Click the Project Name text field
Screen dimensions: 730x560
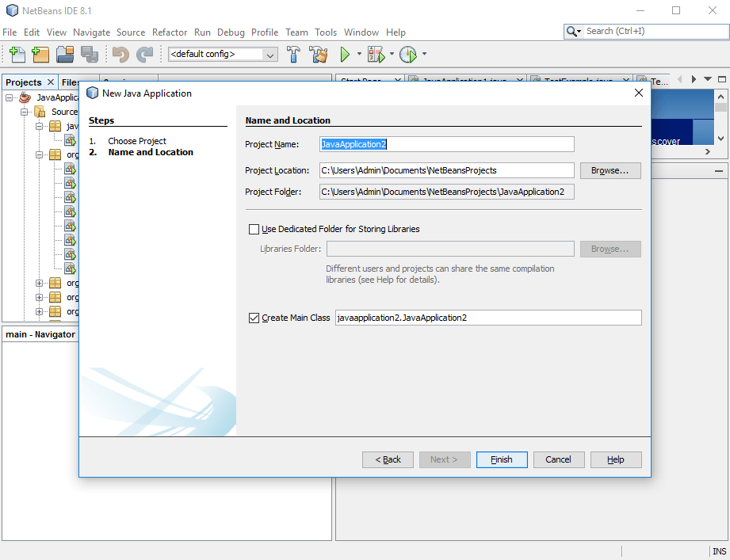click(x=447, y=144)
